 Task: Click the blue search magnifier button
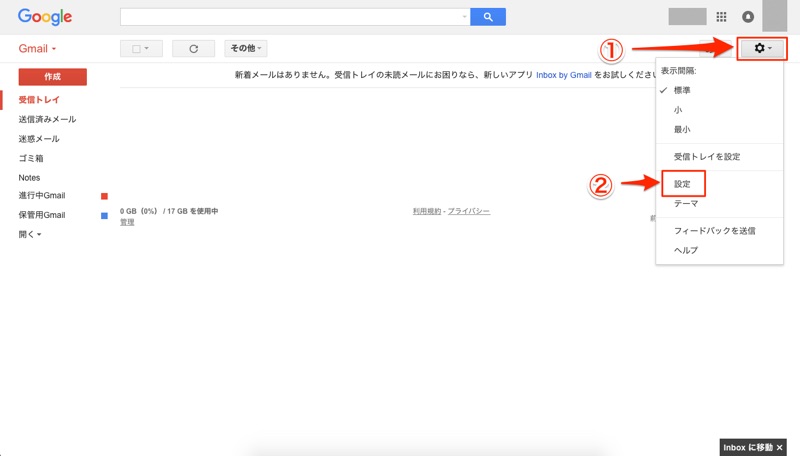coord(488,17)
